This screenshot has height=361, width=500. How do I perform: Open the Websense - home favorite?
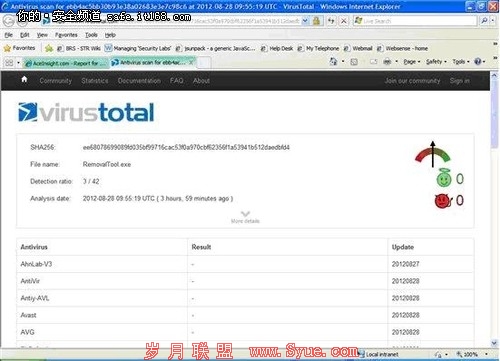tap(402, 48)
